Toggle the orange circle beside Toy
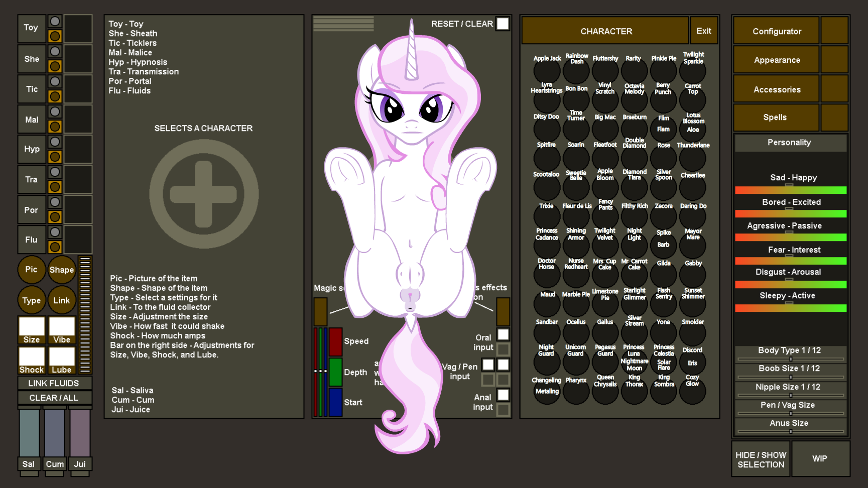Viewport: 868px width, 488px height. tap(55, 36)
